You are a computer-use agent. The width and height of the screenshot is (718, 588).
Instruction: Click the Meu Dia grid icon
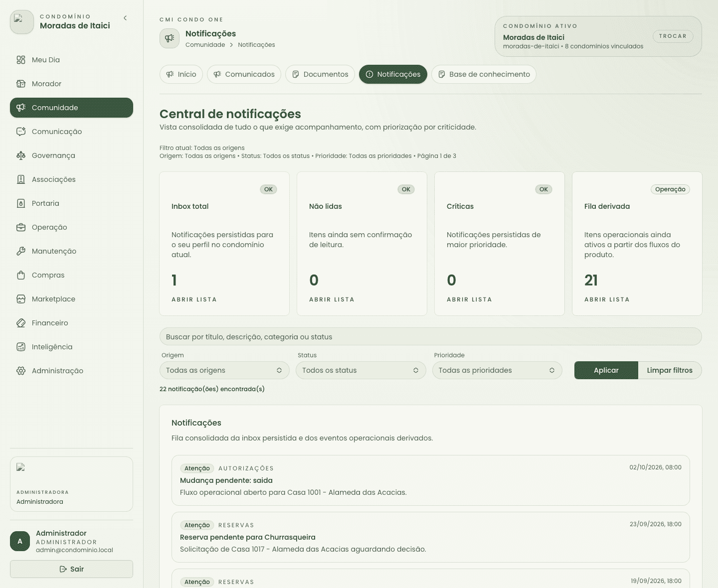[21, 60]
